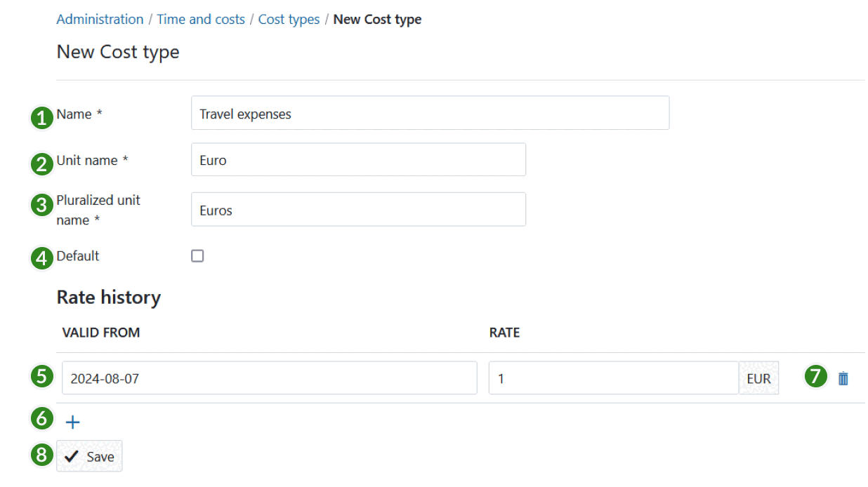Select the Unit name field showing Euro
The height and width of the screenshot is (487, 868).
pyautogui.click(x=358, y=159)
